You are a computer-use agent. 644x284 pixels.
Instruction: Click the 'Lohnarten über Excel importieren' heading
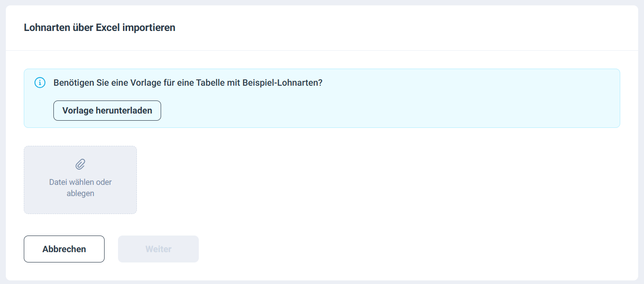tap(99, 28)
